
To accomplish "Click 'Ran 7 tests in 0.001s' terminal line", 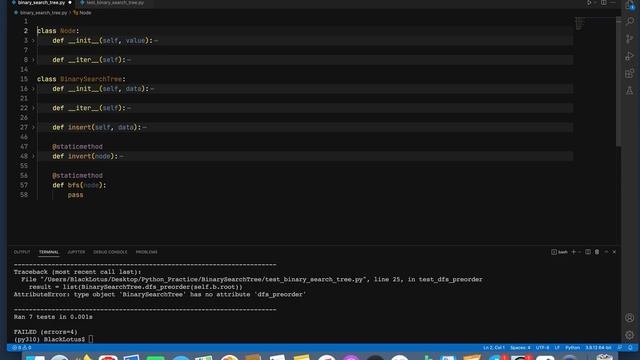I will coord(53,317).
